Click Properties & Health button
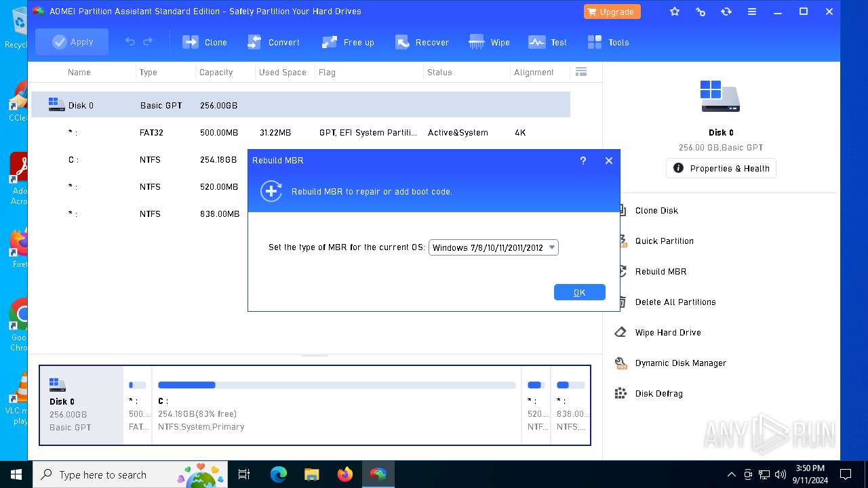 tap(721, 168)
